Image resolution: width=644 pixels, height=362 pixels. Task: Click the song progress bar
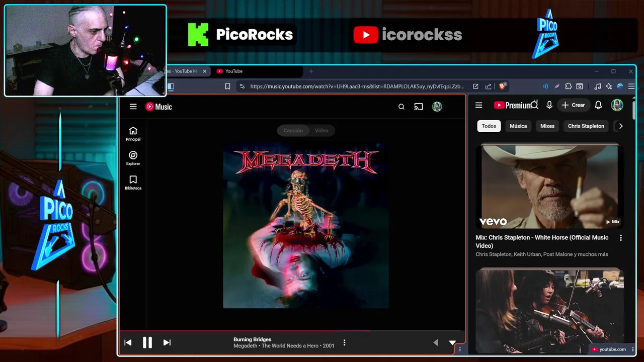coord(292,331)
